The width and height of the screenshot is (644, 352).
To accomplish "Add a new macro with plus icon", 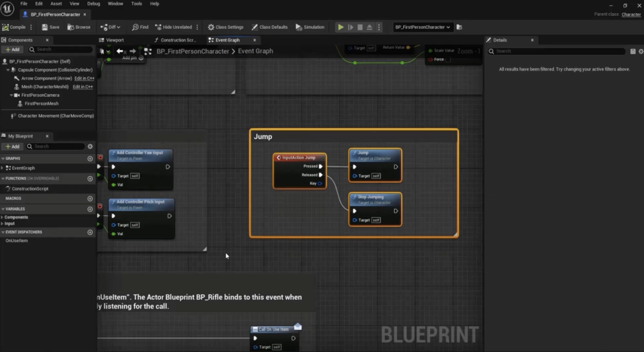I will pyautogui.click(x=90, y=199).
